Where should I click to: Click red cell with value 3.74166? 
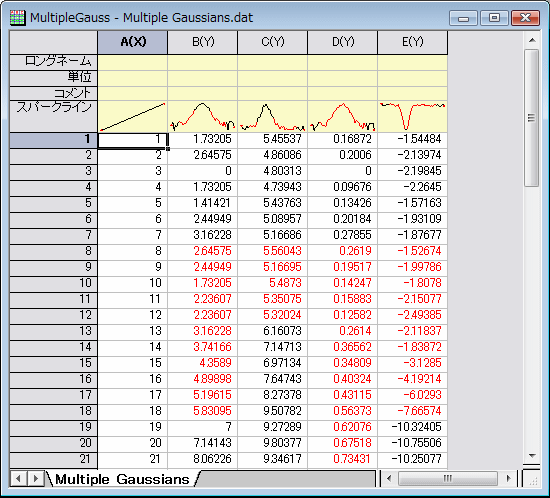tap(203, 347)
